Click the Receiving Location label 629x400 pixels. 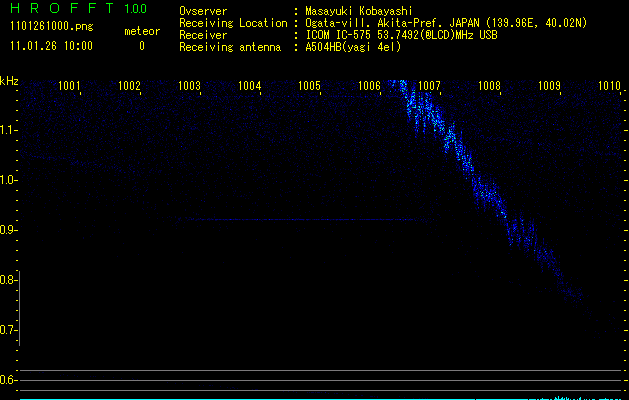pos(233,23)
